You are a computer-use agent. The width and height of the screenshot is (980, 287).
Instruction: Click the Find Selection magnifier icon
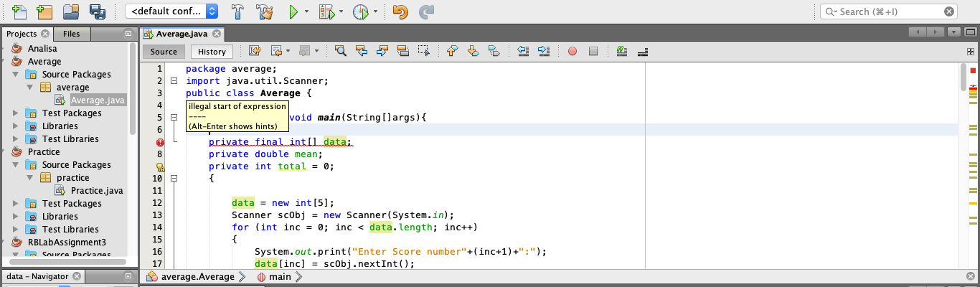point(341,51)
